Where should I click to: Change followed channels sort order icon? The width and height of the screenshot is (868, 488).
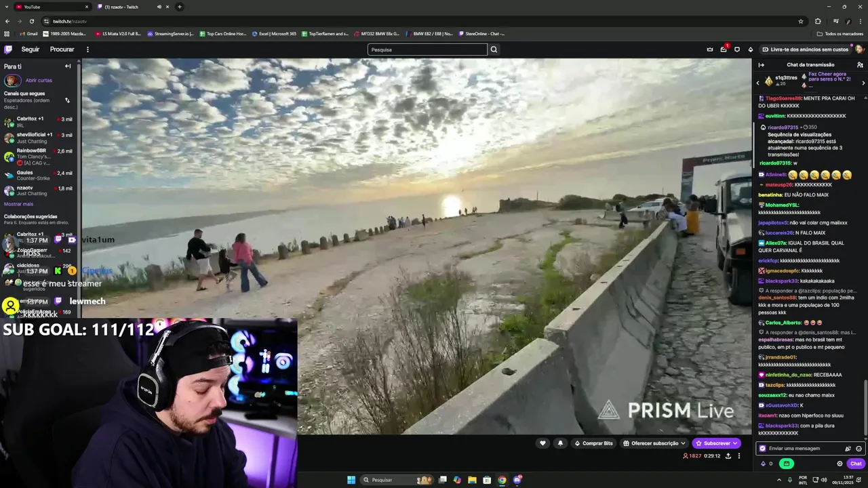tap(67, 100)
